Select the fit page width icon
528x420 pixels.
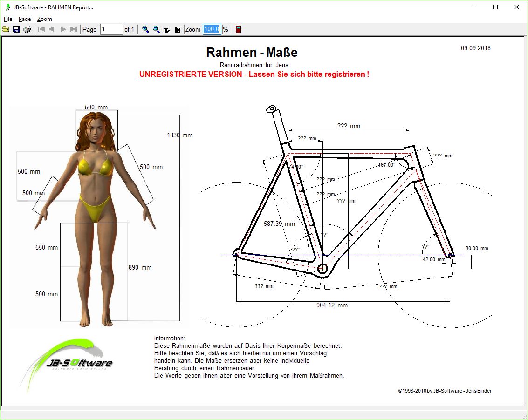167,30
